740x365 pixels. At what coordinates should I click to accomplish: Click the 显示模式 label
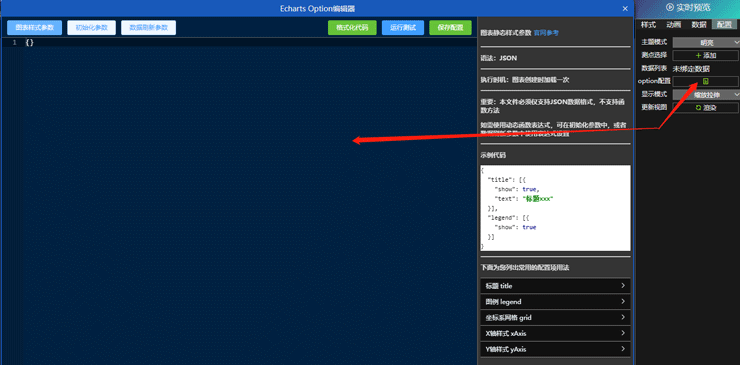pos(654,94)
